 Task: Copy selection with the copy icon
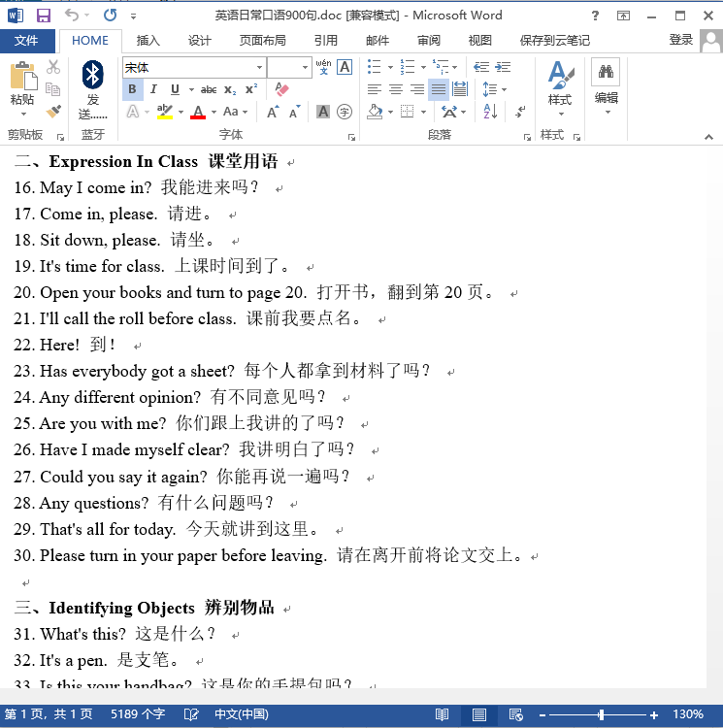tap(53, 89)
